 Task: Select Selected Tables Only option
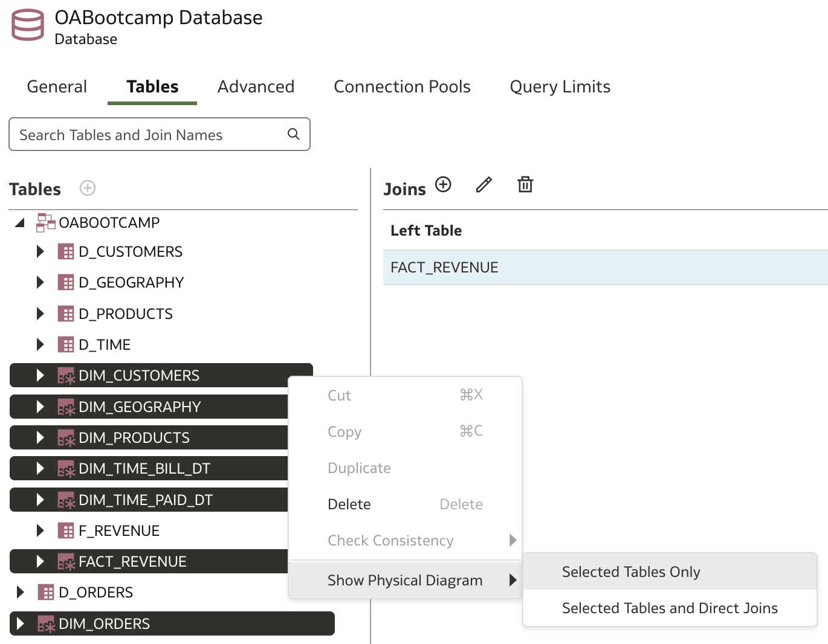[670, 572]
